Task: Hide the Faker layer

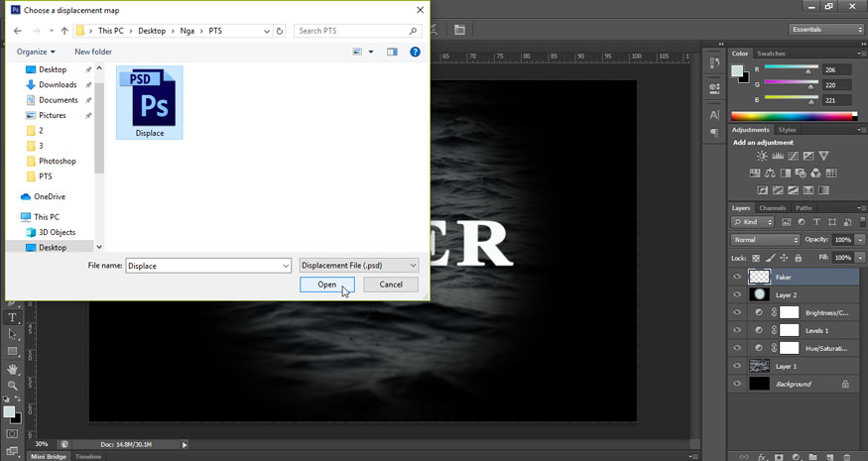Action: (x=737, y=278)
